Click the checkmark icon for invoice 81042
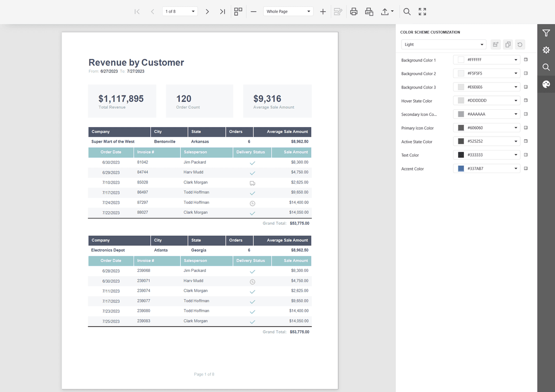This screenshot has width=555, height=392. (252, 163)
